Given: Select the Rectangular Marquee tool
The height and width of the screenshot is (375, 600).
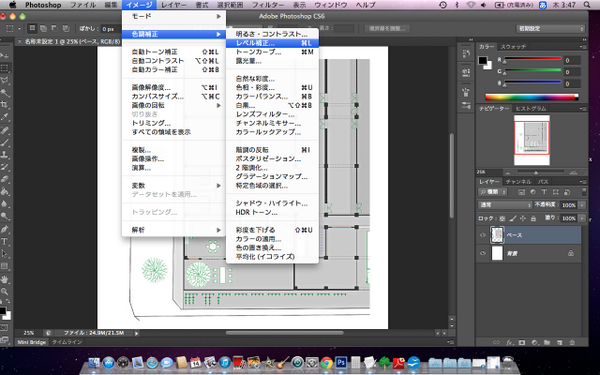Looking at the screenshot, I should [5, 68].
